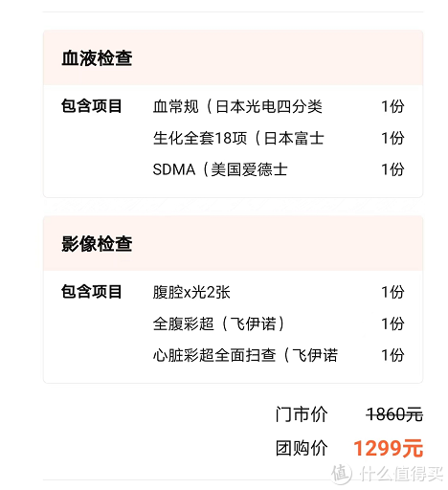Click the 值 watermark logo icon

coord(342,473)
